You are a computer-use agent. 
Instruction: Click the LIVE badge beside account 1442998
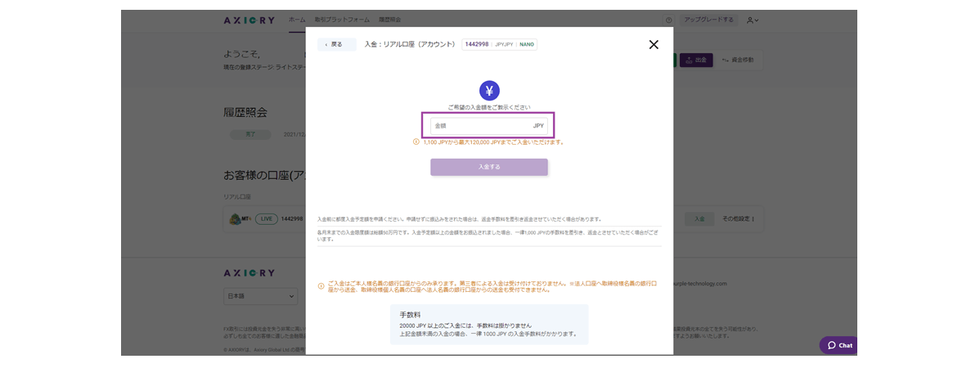(x=266, y=218)
